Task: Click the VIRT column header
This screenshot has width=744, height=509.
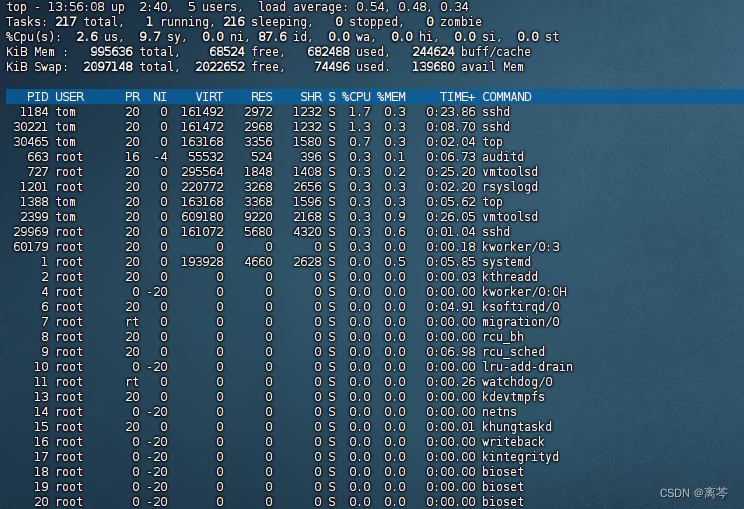Action: (x=209, y=97)
